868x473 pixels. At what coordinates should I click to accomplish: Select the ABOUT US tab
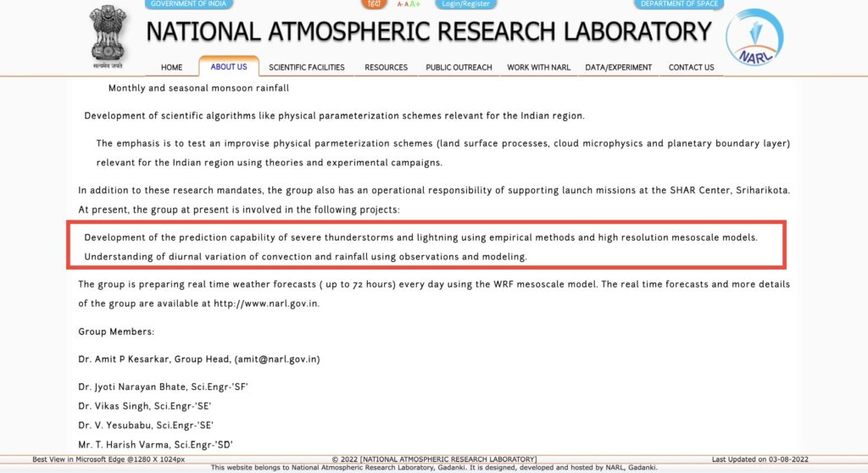[x=229, y=66]
